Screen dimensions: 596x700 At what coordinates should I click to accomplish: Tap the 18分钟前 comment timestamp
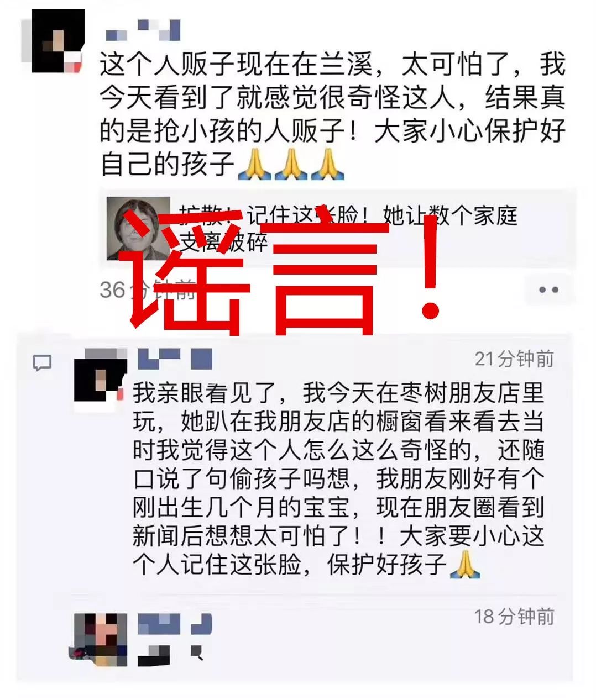(514, 616)
